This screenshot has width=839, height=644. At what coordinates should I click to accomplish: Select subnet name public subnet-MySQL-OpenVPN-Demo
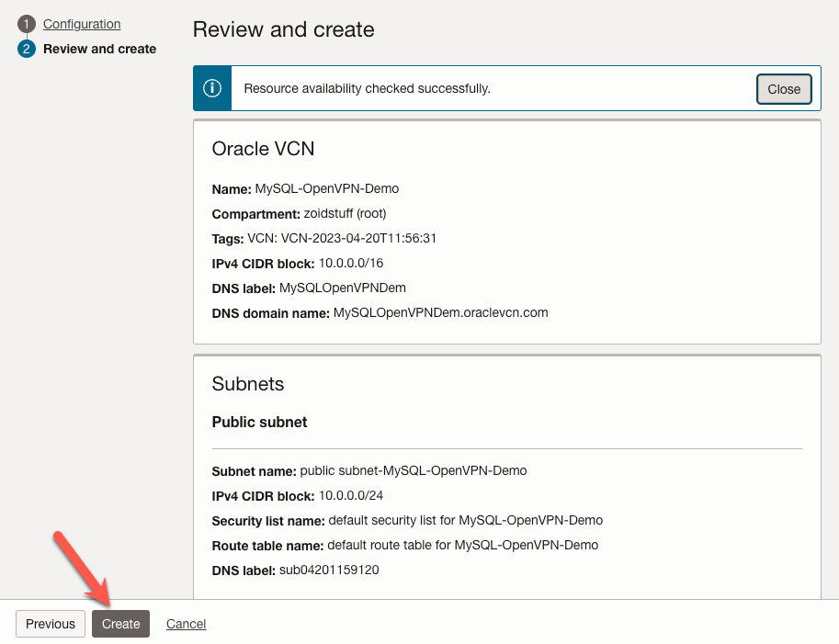[x=414, y=470]
